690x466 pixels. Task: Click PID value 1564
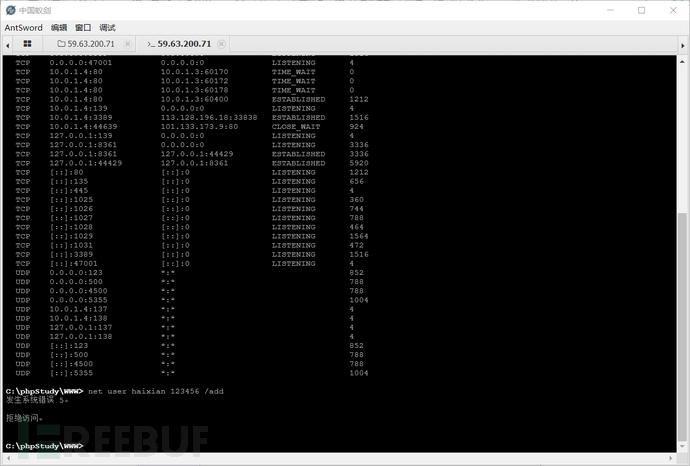point(359,236)
